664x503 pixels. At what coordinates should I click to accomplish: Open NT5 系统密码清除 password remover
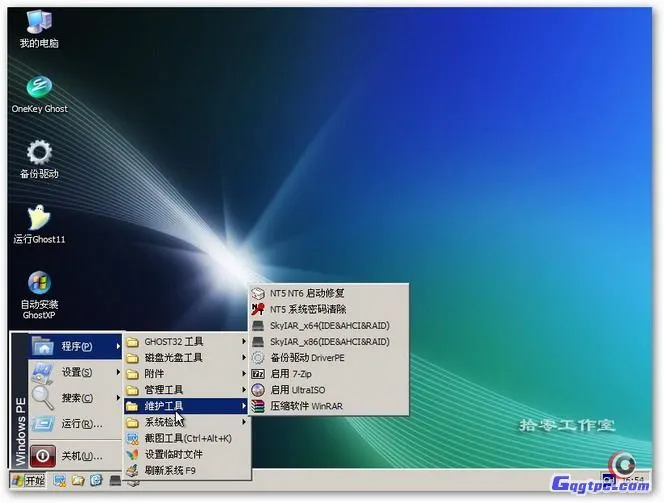tap(329, 309)
